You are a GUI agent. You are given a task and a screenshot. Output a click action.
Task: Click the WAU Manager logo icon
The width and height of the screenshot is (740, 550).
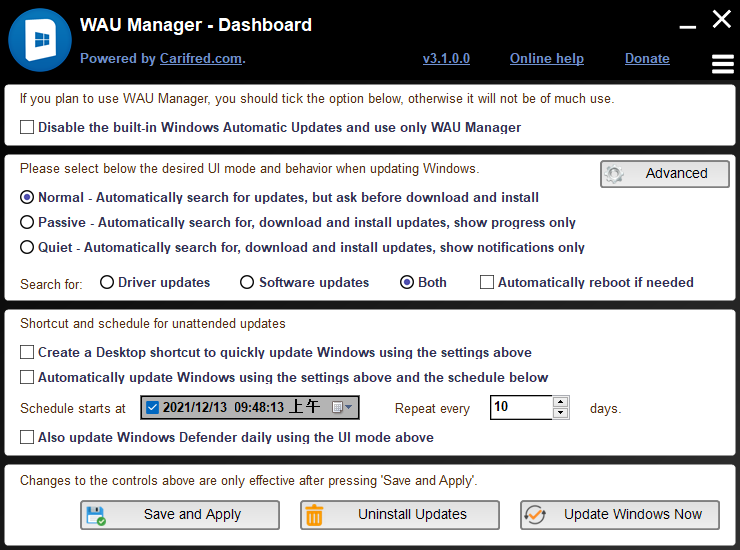pyautogui.click(x=39, y=41)
